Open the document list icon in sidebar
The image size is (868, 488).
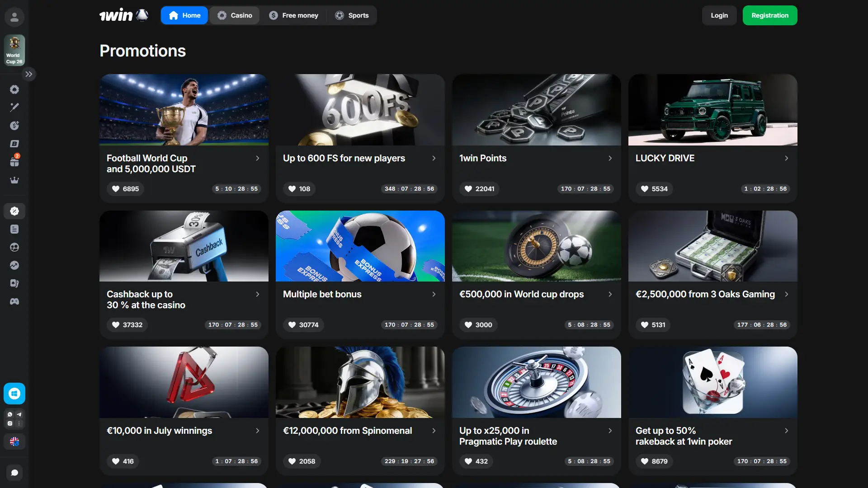(14, 229)
